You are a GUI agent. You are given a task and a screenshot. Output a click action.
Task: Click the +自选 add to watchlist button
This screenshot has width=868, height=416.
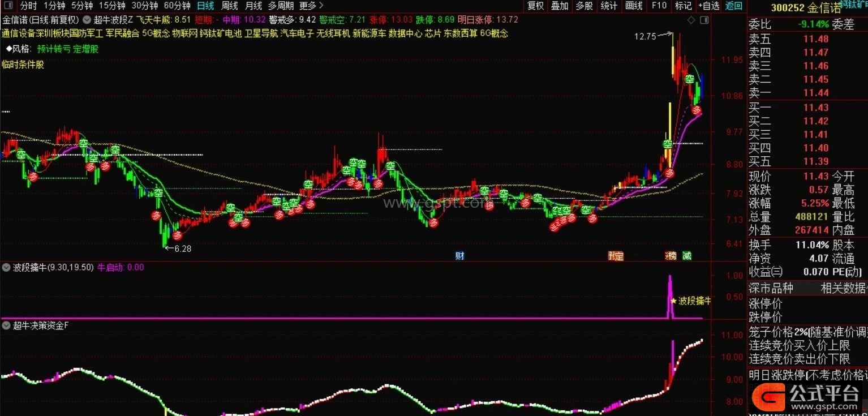[708, 6]
